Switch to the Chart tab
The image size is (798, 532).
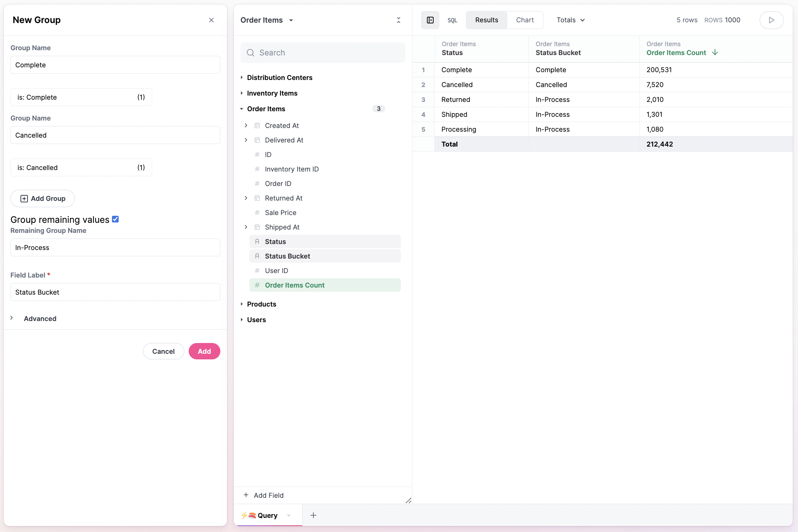[x=525, y=20]
